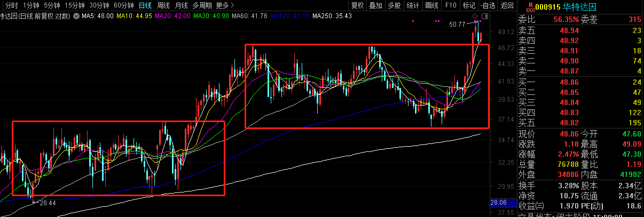This screenshot has width=644, height=217.
Task: Click the 叠加 overlay button
Action: tap(375, 5)
